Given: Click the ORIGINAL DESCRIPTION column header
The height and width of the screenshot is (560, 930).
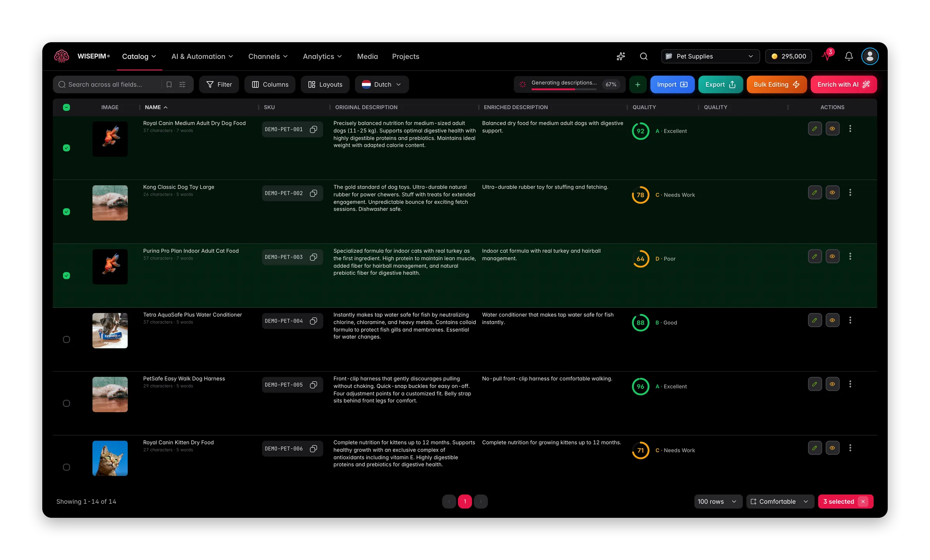Looking at the screenshot, I should (x=366, y=107).
